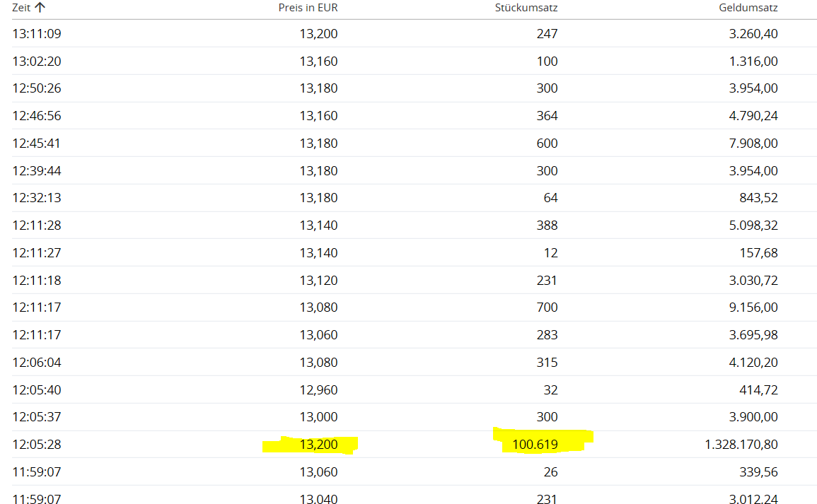Viewport: 817px width, 504px height.
Task: Select the turnover value 4.790,24
Action: point(754,116)
